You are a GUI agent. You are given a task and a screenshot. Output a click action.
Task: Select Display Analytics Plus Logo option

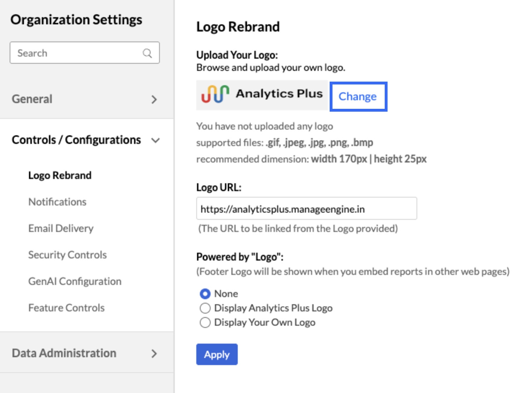click(205, 308)
